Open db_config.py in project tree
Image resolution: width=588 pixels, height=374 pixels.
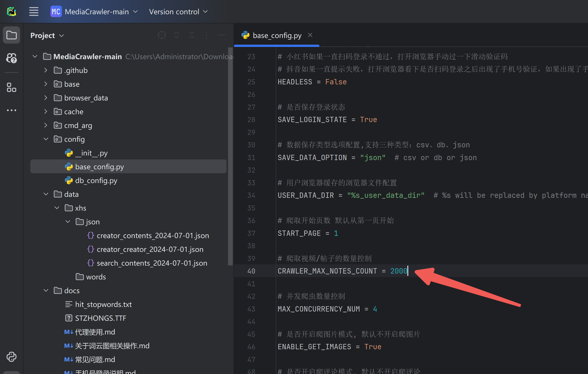[x=91, y=180]
